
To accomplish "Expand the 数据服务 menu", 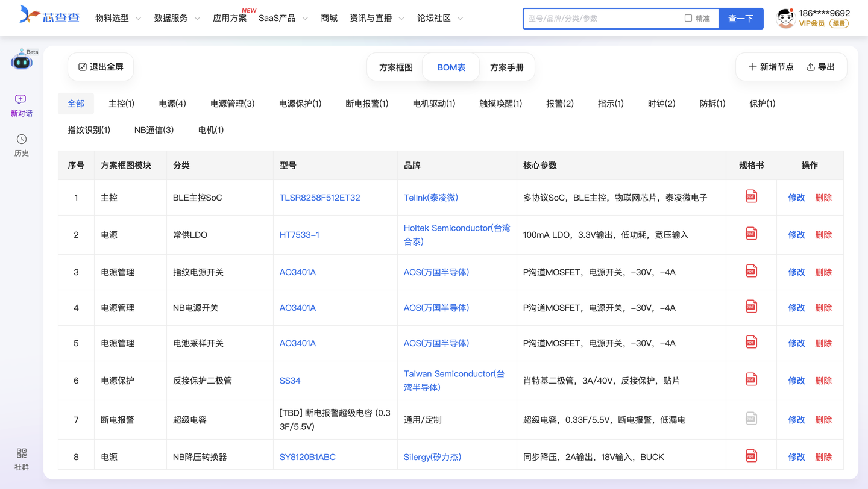I will pyautogui.click(x=177, y=18).
